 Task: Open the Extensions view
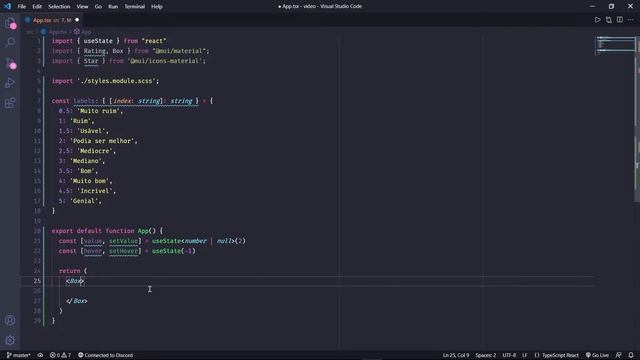[x=10, y=102]
